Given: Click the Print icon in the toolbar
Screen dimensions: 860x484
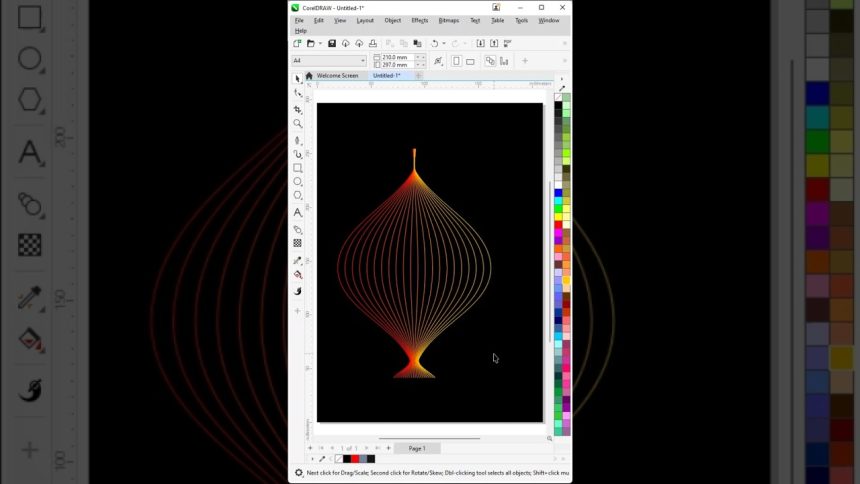Looking at the screenshot, I should point(372,44).
